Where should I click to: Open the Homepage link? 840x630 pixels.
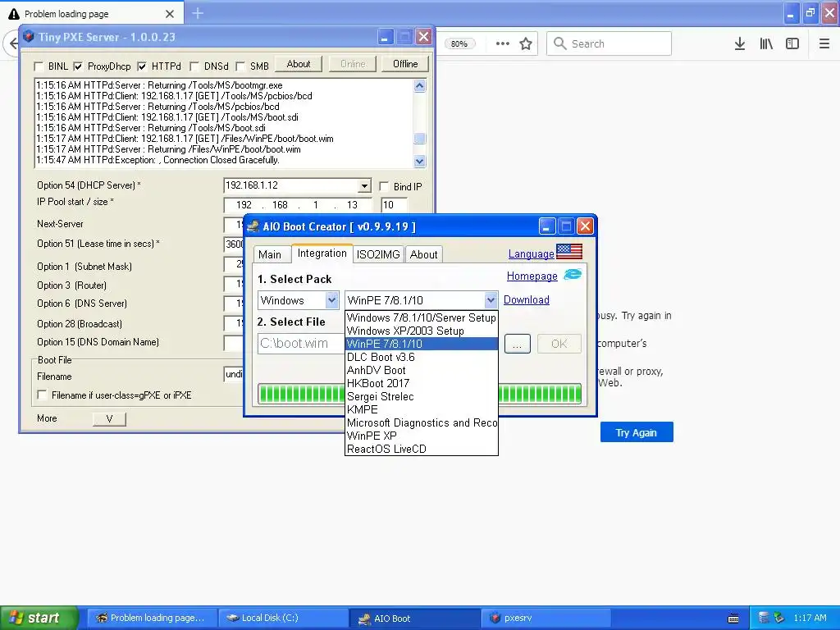532,276
